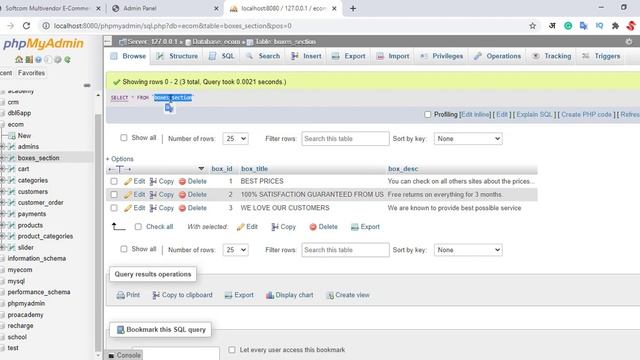
Task: Open the Operations tab
Action: [497, 56]
